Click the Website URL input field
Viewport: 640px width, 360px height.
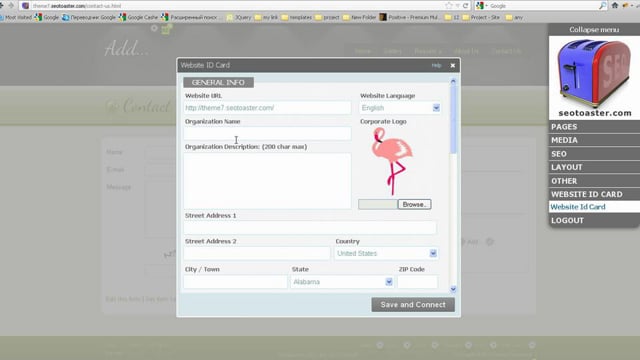(x=267, y=108)
